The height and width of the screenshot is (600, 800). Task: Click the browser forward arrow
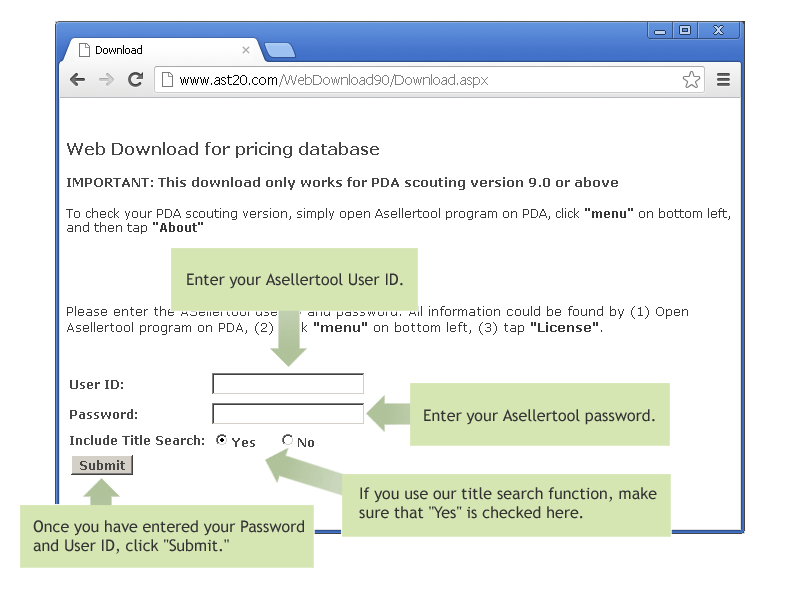tap(106, 80)
